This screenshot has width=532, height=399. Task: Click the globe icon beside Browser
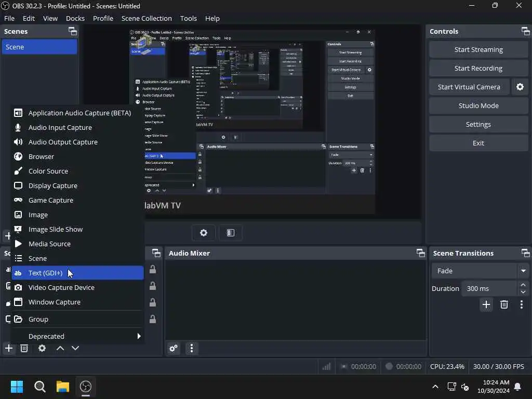pyautogui.click(x=18, y=157)
